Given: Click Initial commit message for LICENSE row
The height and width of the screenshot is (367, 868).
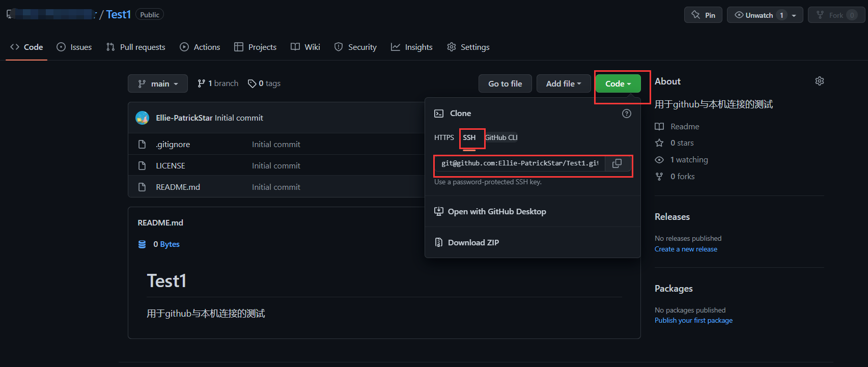Looking at the screenshot, I should pyautogui.click(x=276, y=166).
